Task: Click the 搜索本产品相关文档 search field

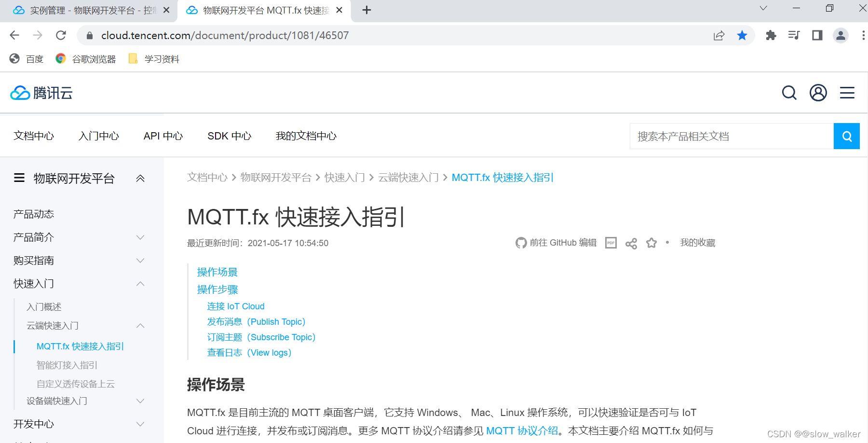Action: 732,136
